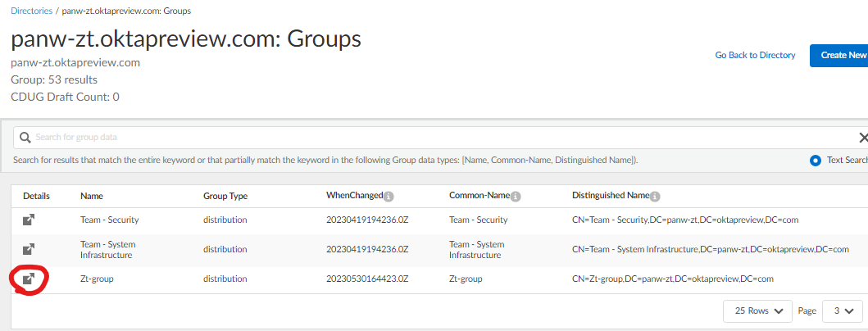
Task: Clear search with the X icon
Action: [862, 138]
